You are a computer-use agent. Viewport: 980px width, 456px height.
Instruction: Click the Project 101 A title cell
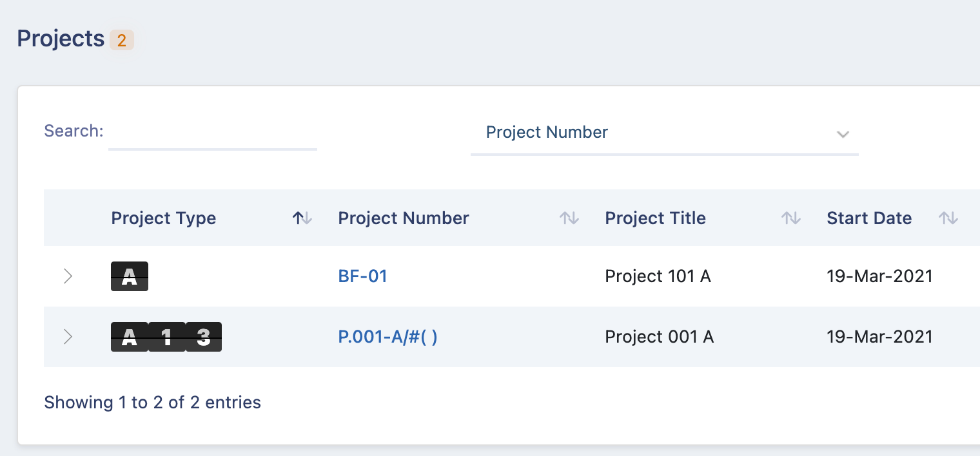(x=658, y=276)
